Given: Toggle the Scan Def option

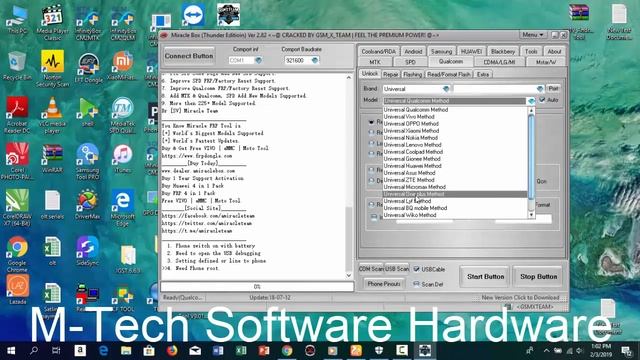Looking at the screenshot, I should [x=416, y=284].
